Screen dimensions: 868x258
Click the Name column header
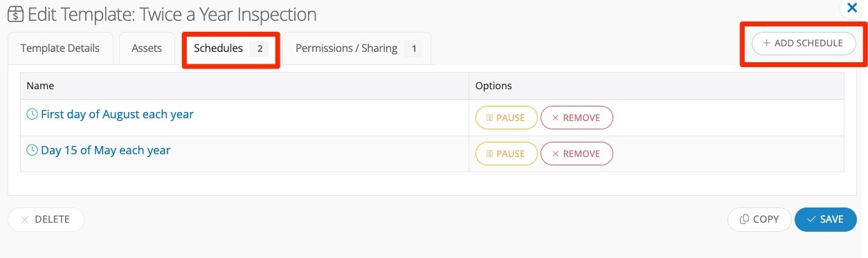tap(40, 86)
